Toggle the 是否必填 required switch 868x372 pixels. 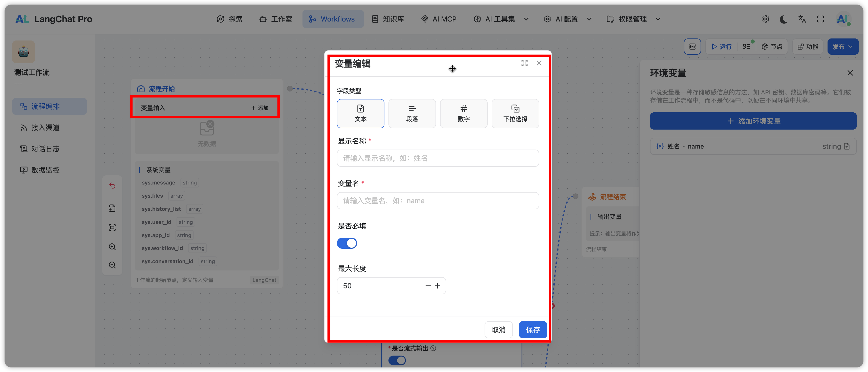point(347,243)
